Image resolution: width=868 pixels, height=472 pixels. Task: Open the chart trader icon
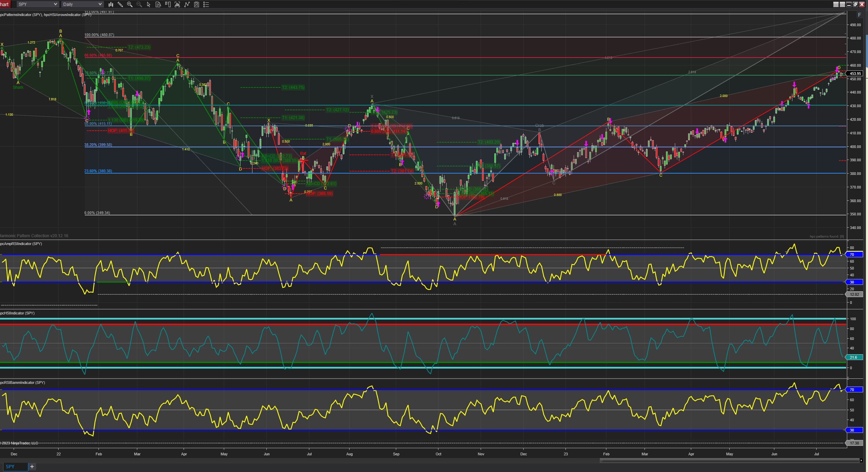(x=168, y=4)
